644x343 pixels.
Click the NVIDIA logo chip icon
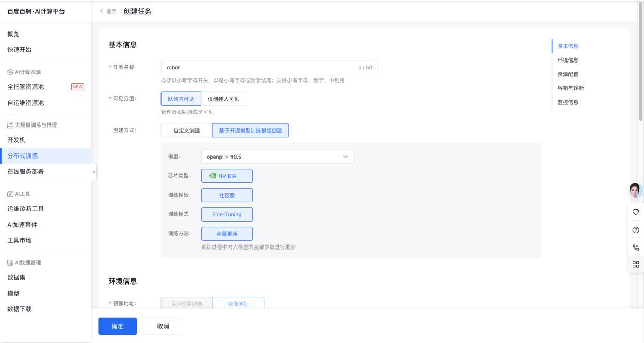[x=212, y=176]
